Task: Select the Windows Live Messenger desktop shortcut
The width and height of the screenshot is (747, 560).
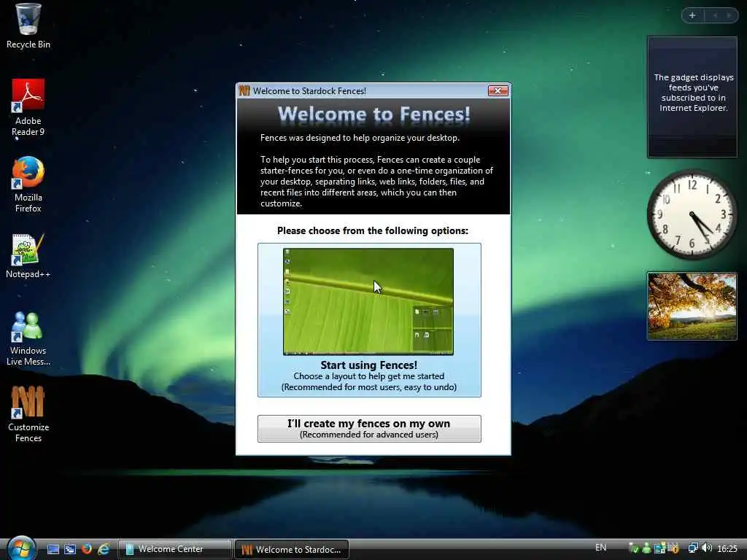Action: (28, 338)
